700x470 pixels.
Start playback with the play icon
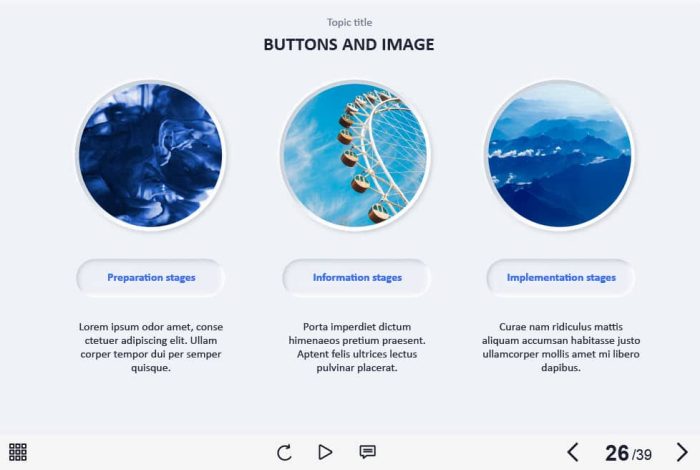[325, 452]
